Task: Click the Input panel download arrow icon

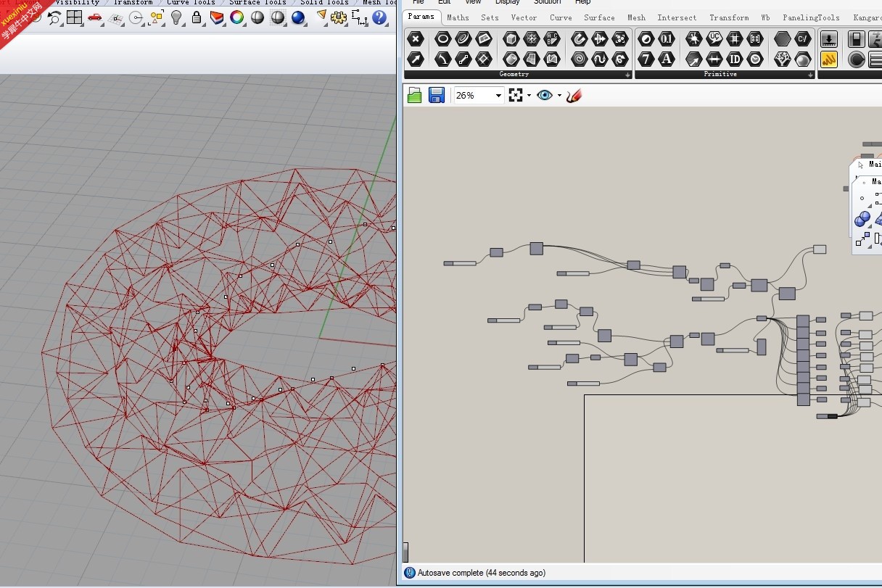Action: [829, 39]
